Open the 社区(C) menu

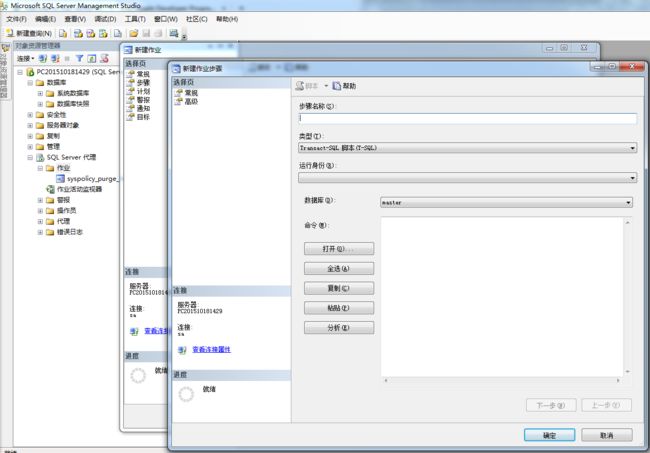click(x=196, y=19)
